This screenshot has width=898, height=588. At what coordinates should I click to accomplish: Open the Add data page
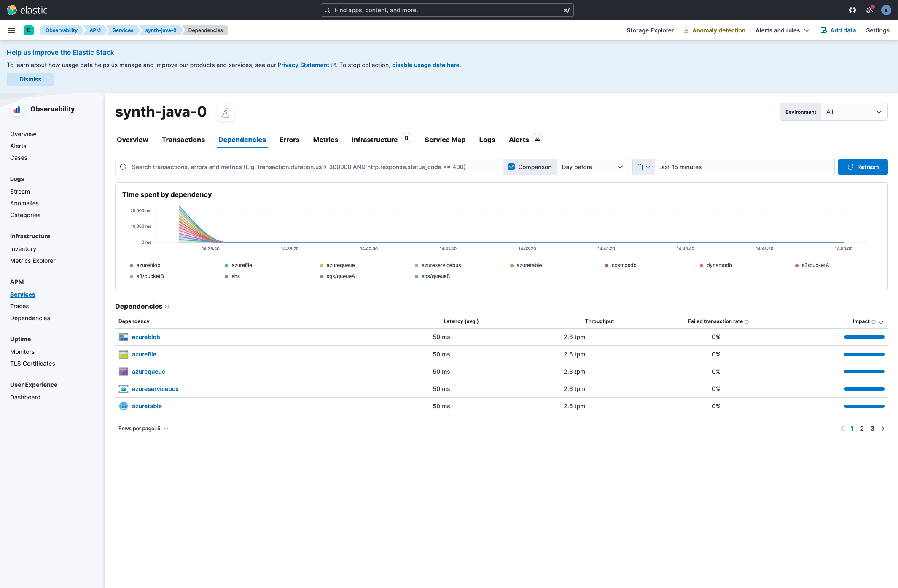point(838,30)
